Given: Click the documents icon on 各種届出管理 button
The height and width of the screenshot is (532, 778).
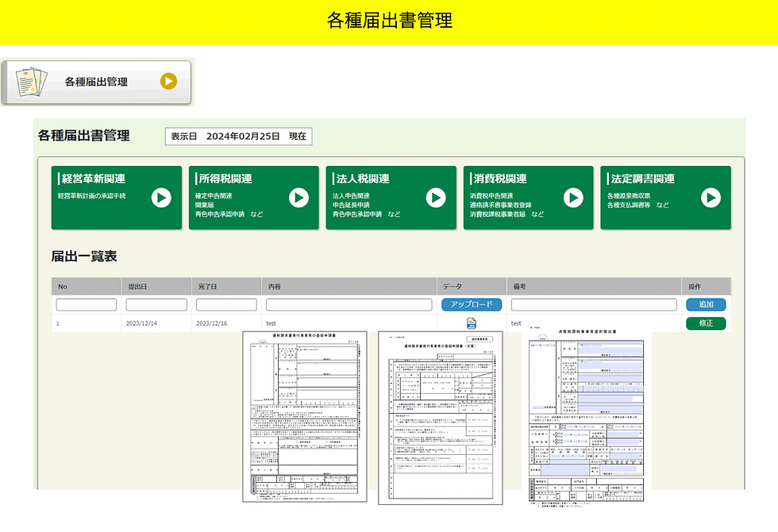Looking at the screenshot, I should tap(31, 81).
